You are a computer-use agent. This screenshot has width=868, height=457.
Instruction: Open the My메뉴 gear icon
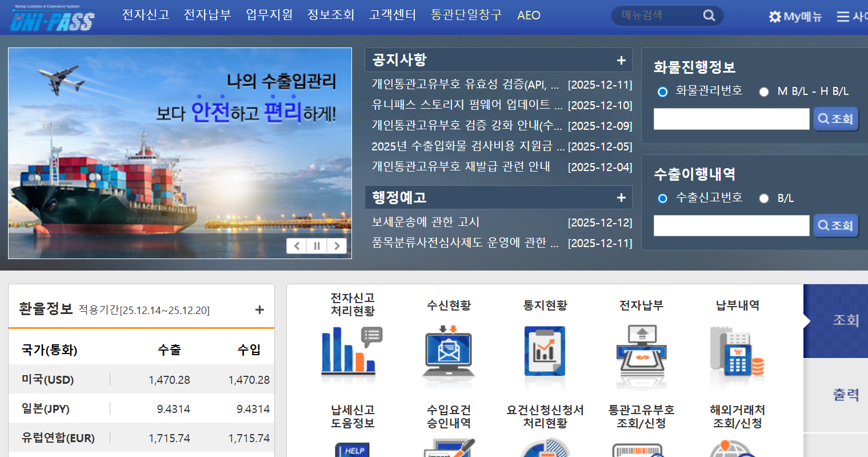775,17
